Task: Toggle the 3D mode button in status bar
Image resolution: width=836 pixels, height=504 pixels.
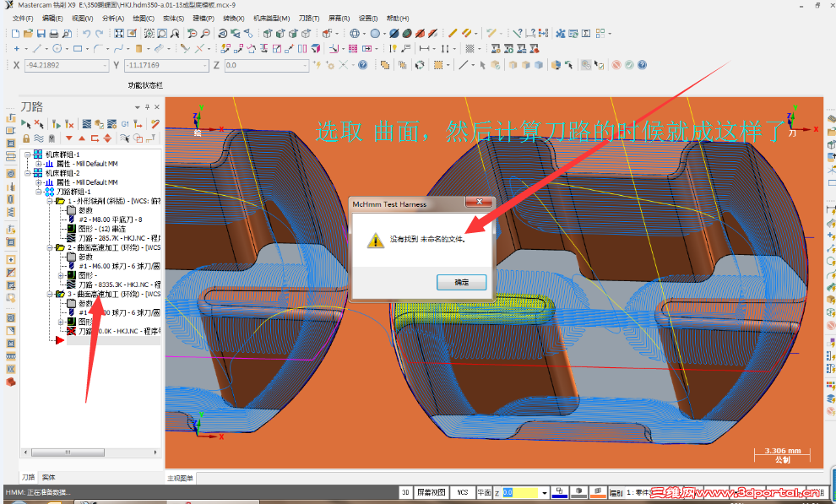Action: (404, 493)
